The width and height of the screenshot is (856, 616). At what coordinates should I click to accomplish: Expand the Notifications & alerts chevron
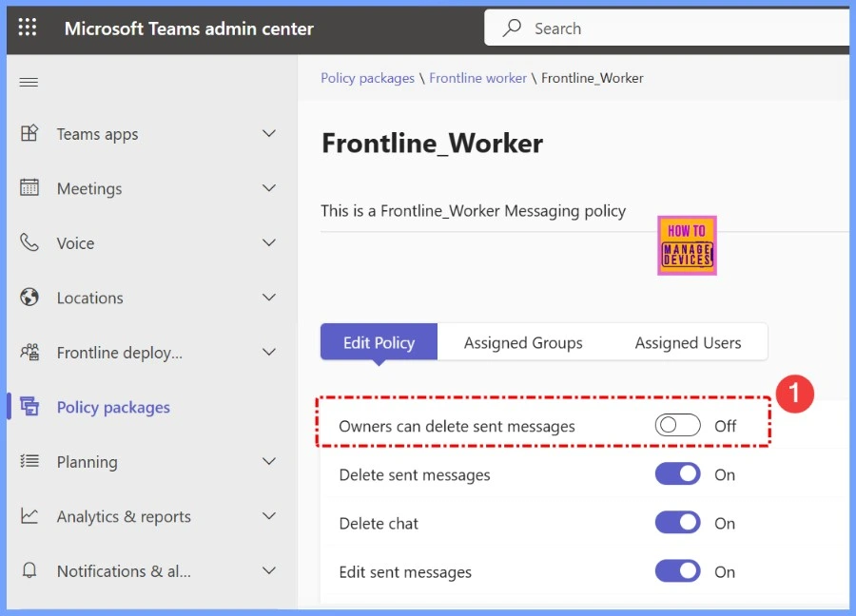269,570
